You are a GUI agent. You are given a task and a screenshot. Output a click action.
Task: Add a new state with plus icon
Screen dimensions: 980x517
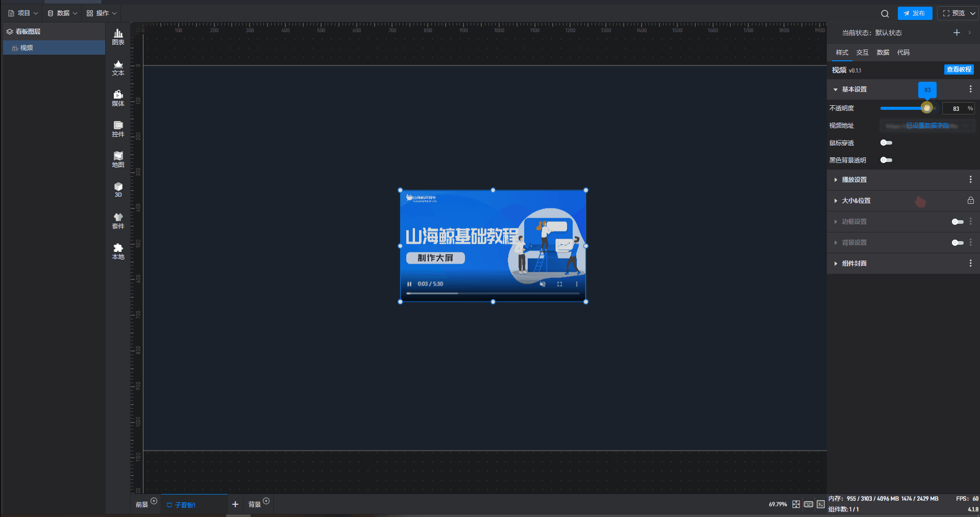[x=957, y=33]
